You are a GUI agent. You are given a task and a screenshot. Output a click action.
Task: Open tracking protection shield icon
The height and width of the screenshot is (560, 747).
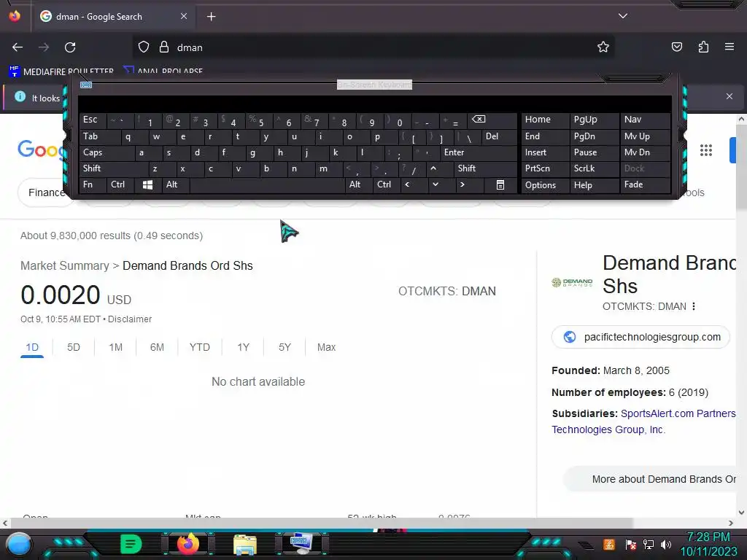pos(144,47)
